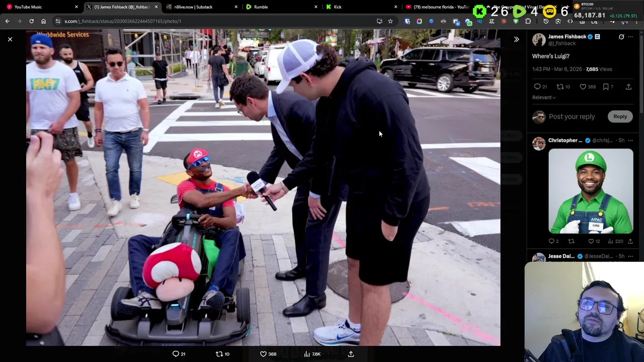Click the browser back arrow
Image resolution: width=644 pixels, height=362 pixels.
(x=7, y=21)
